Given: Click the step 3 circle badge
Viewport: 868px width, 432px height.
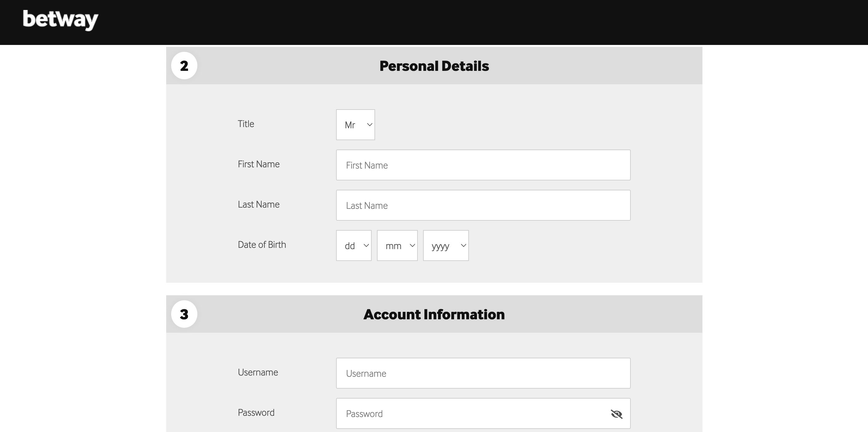Looking at the screenshot, I should pyautogui.click(x=185, y=314).
